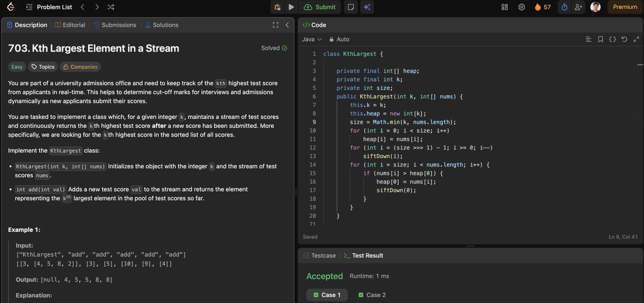Open the Problem List panel
Image resolution: width=644 pixels, height=303 pixels.
[48, 7]
